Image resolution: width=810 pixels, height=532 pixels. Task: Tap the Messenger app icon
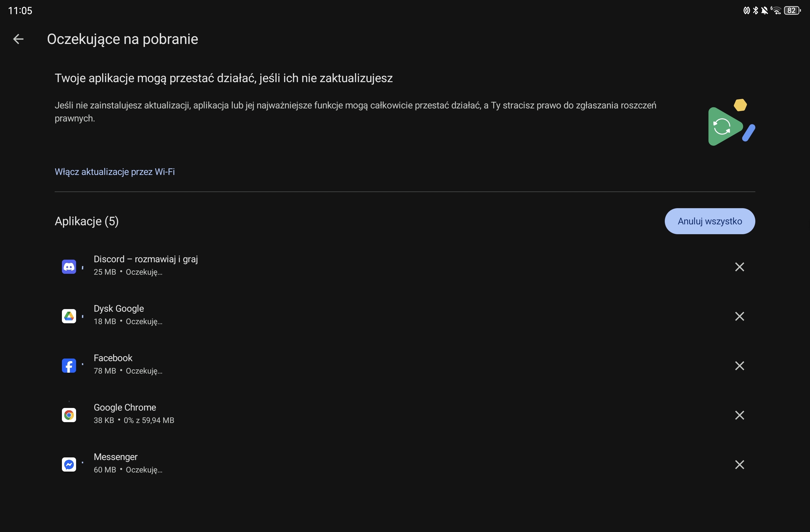point(69,464)
